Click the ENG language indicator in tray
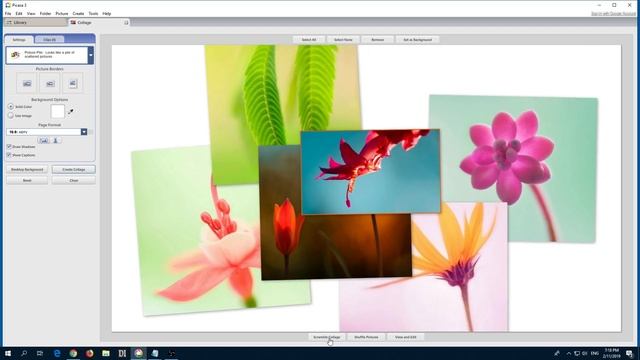This screenshot has height=360, width=640. pos(595,353)
